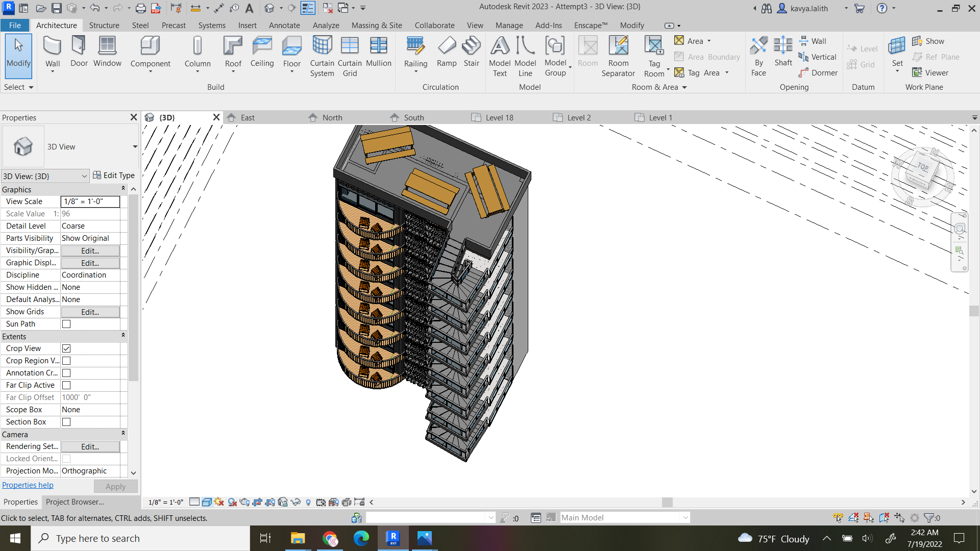980x551 pixels.
Task: Open the Main Model dropdown
Action: coord(684,517)
